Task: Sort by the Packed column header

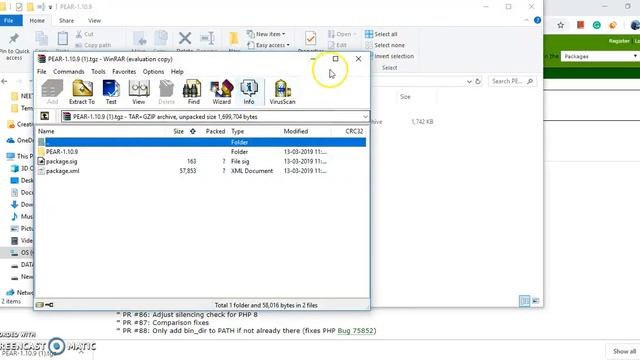Action: [215, 131]
